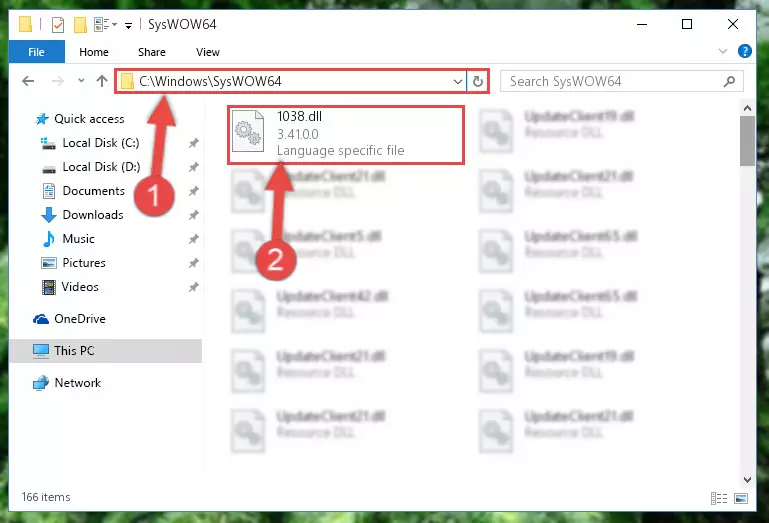
Task: Click the This PC monitor icon
Action: click(x=41, y=351)
